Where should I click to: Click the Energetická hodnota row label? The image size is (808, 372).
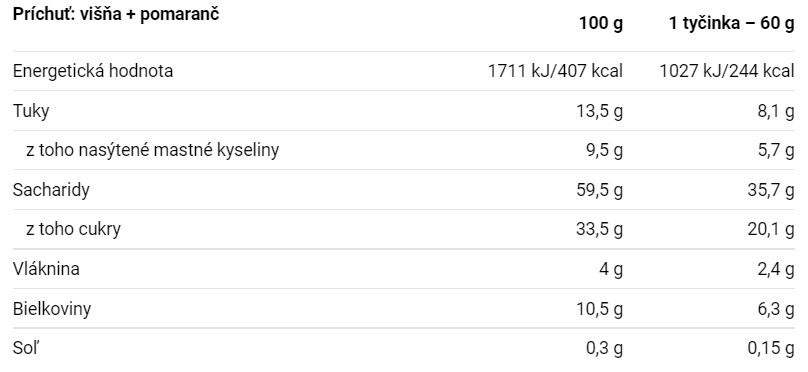coord(93,71)
